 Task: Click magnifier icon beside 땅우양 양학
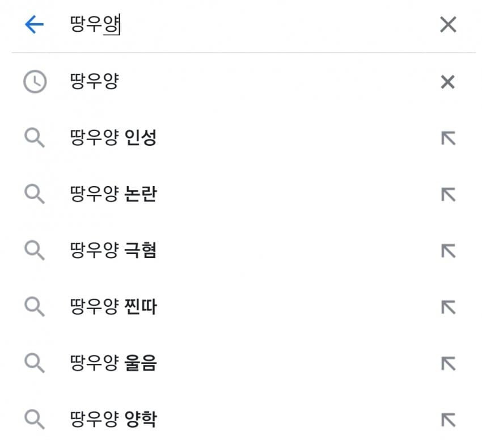35,420
